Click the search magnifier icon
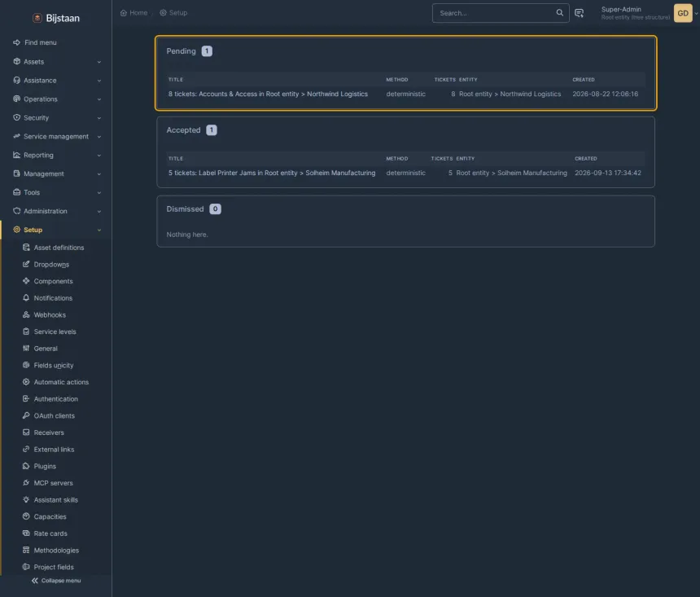The height and width of the screenshot is (597, 700). coord(559,12)
